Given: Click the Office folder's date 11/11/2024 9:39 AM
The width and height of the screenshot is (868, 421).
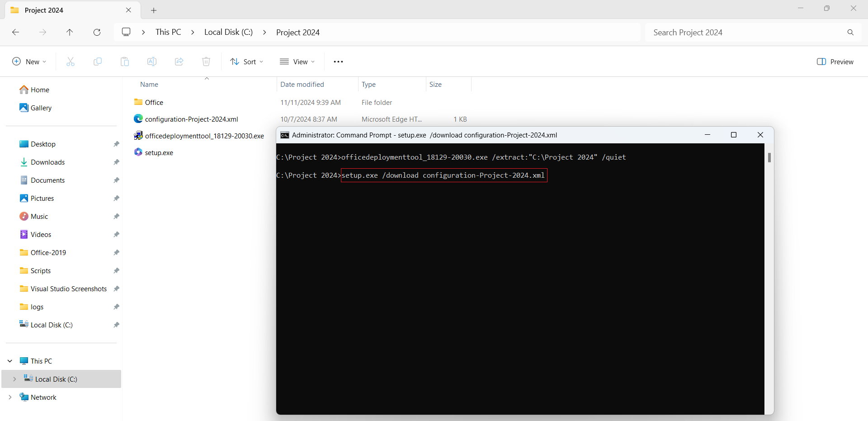Looking at the screenshot, I should pos(311,103).
